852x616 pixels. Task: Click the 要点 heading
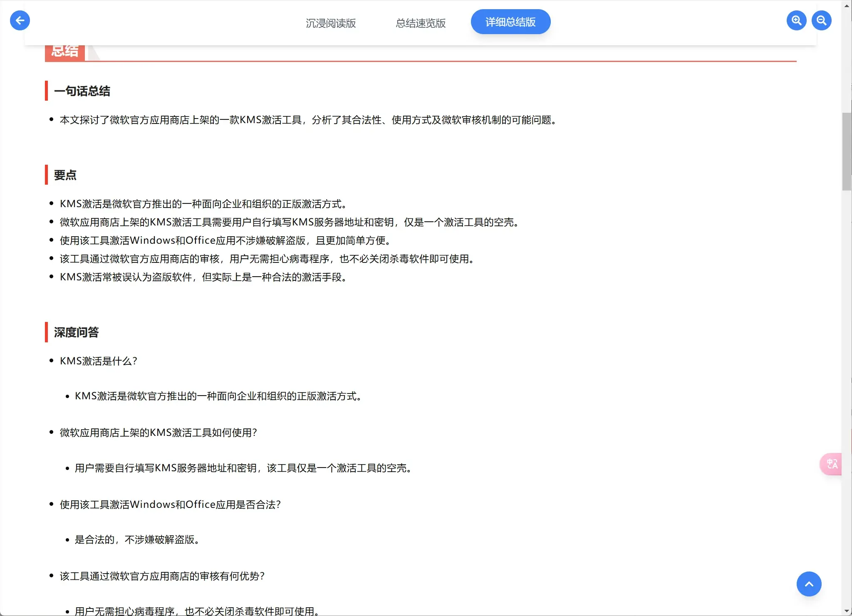pyautogui.click(x=65, y=175)
